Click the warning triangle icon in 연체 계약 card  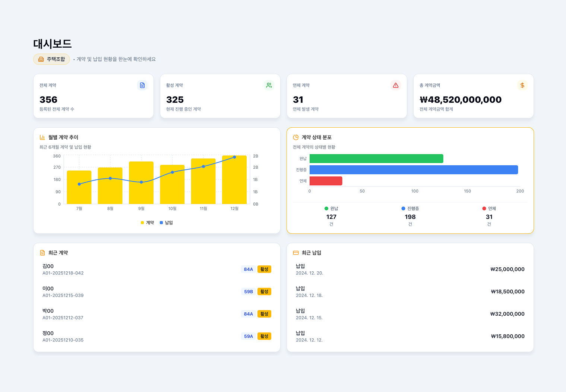click(396, 85)
